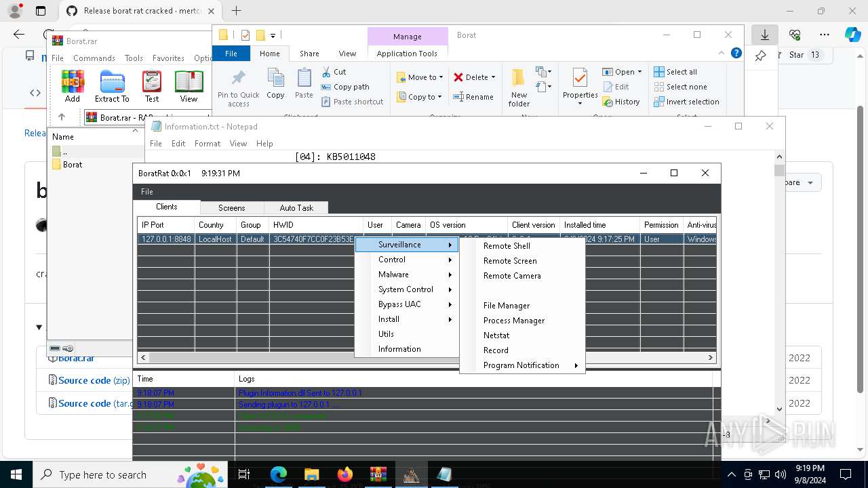Expand System Control submenu
The image size is (868, 488).
tap(407, 289)
